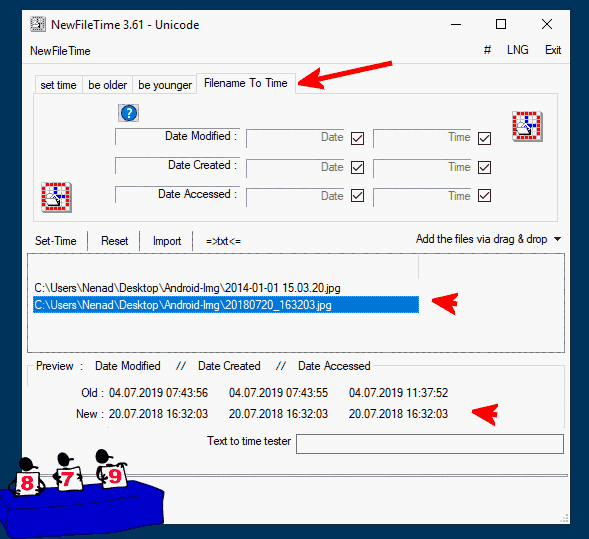Click the Date Created Date field
This screenshot has width=589, height=539.
point(295,168)
